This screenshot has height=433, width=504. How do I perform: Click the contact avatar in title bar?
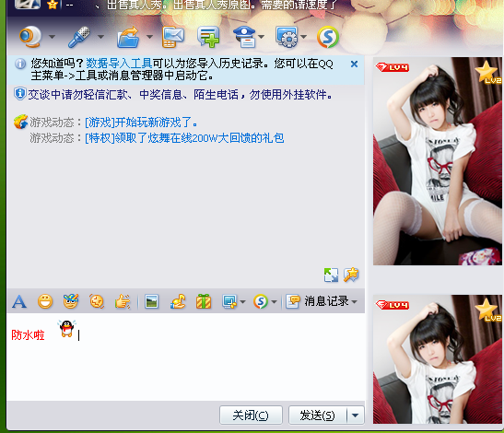[28, 4]
